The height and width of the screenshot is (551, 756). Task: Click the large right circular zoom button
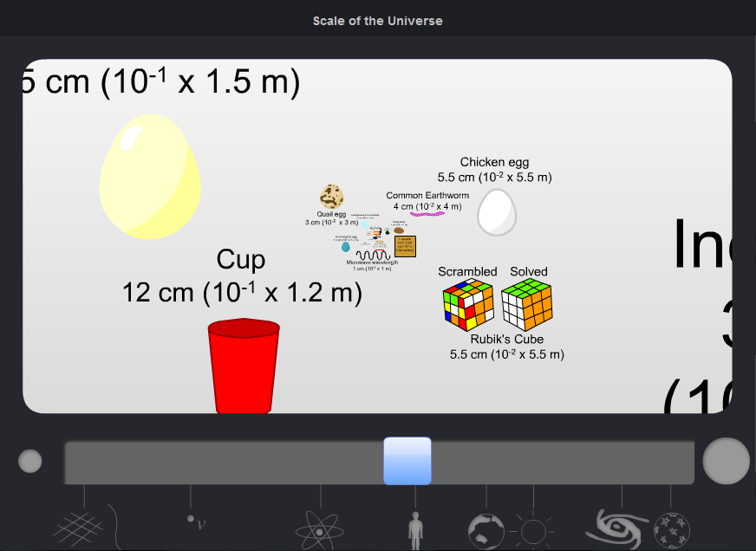click(726, 460)
